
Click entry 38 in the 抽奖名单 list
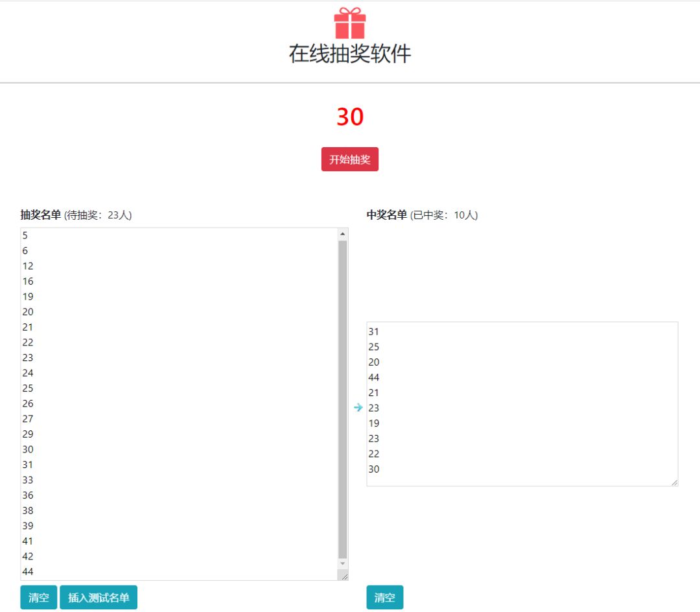[x=28, y=510]
